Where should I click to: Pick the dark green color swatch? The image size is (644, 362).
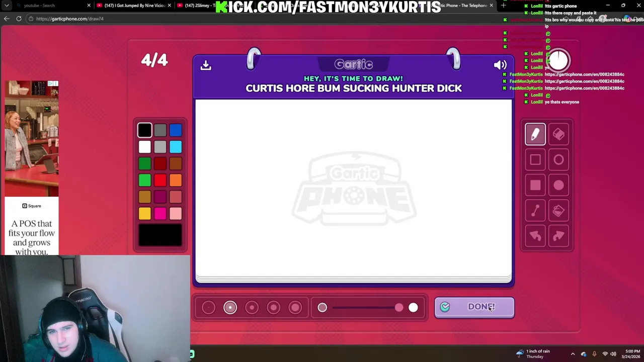coord(144,163)
